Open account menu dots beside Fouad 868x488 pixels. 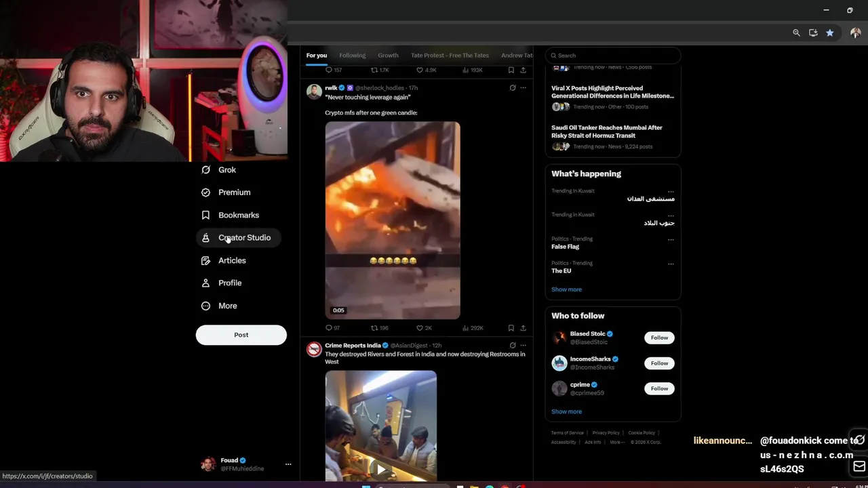[x=288, y=464]
